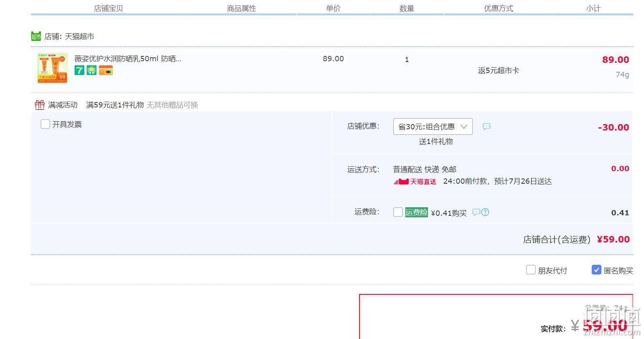The image size is (644, 339).
Task: Click the 返5元超市卡 promotion text
Action: pyautogui.click(x=499, y=71)
